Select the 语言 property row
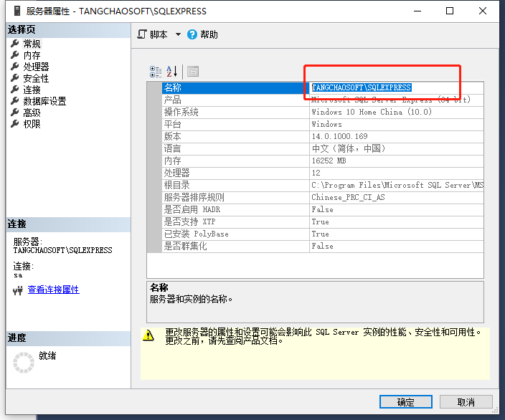Image resolution: width=505 pixels, height=420 pixels. tap(235, 148)
